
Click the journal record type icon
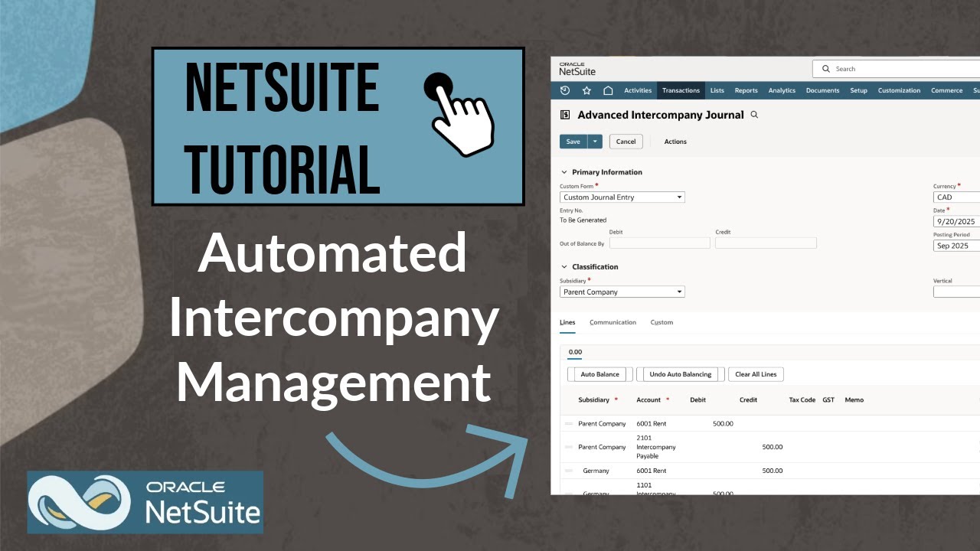[565, 115]
